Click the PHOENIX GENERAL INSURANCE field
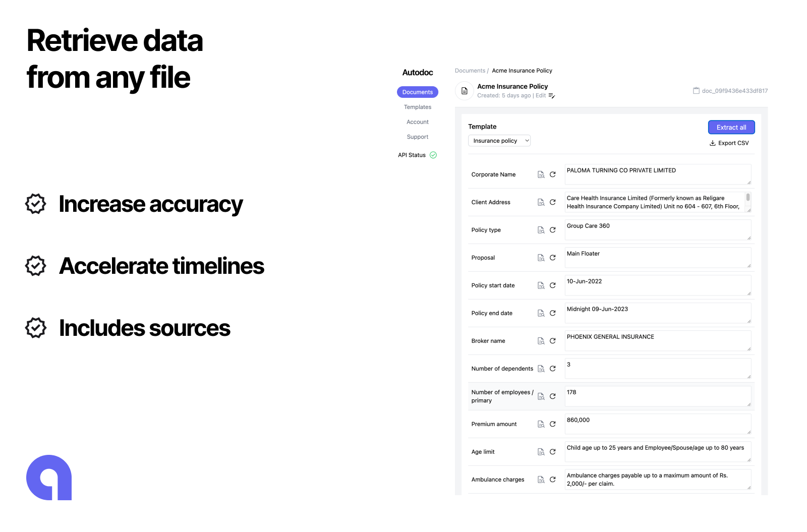 [658, 341]
